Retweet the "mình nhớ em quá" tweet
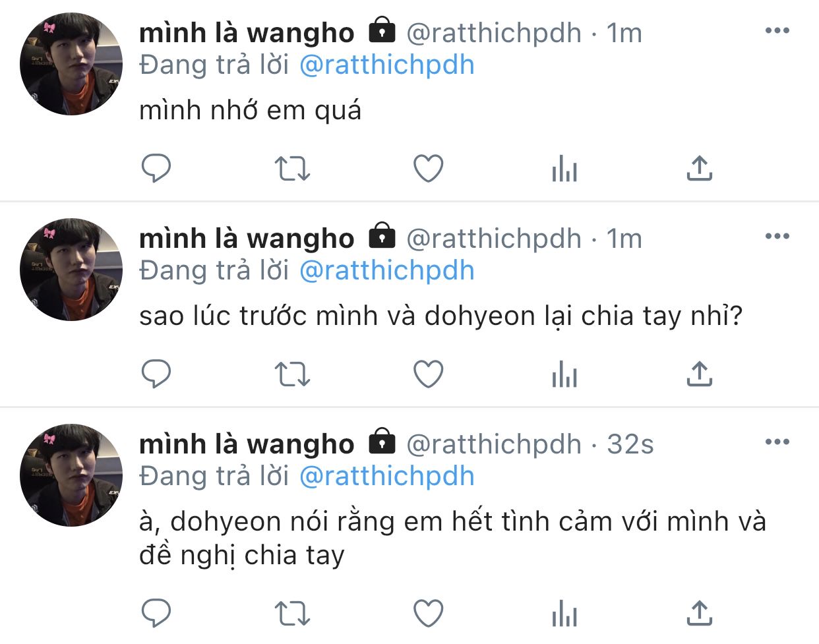Image resolution: width=819 pixels, height=644 pixels. click(291, 168)
